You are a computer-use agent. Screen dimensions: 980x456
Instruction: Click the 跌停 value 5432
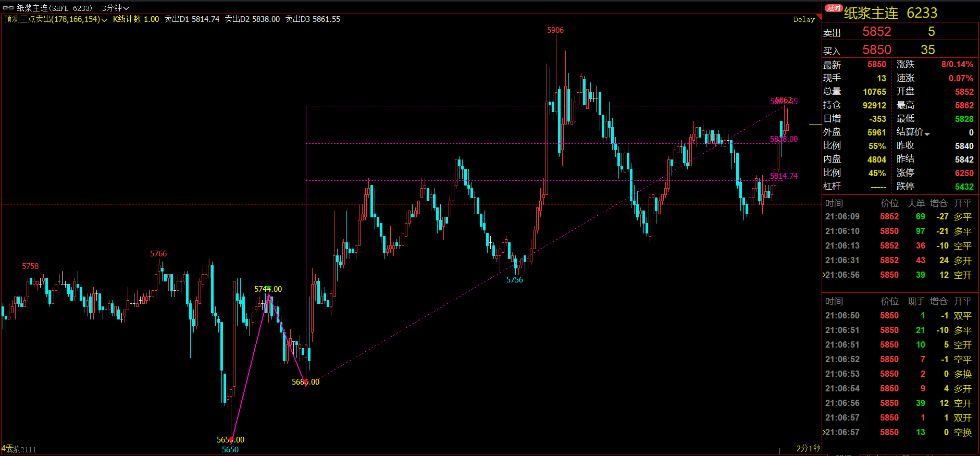(x=964, y=187)
